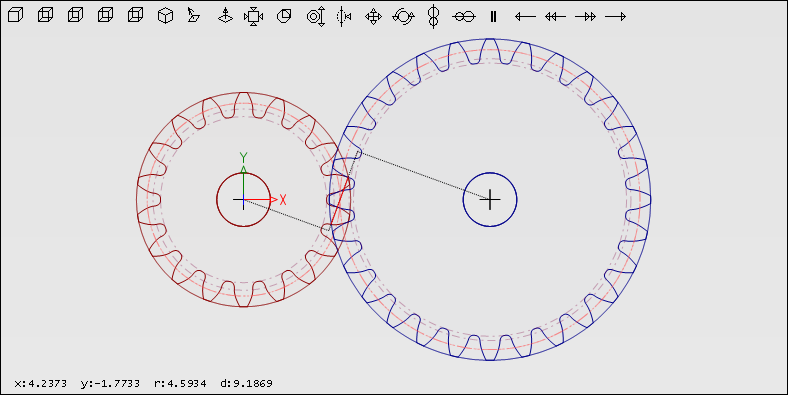Rewind with the double left arrow
The height and width of the screenshot is (395, 788).
tap(555, 17)
